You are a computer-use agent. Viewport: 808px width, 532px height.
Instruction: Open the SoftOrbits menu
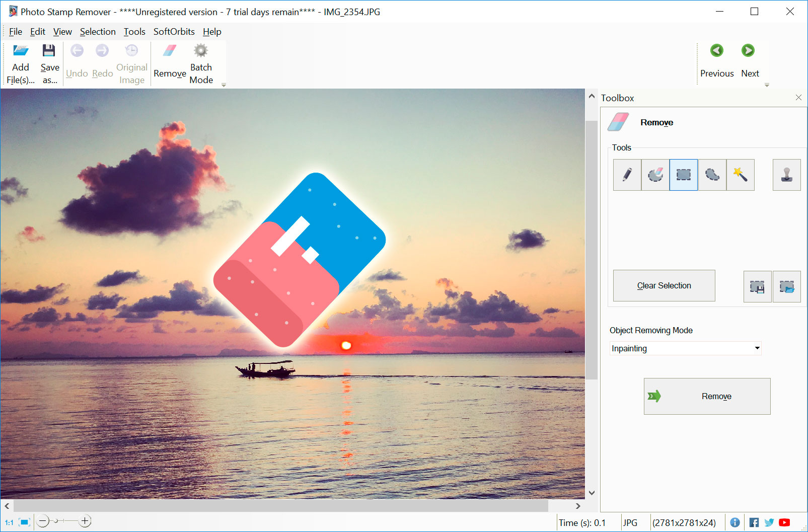[174, 31]
